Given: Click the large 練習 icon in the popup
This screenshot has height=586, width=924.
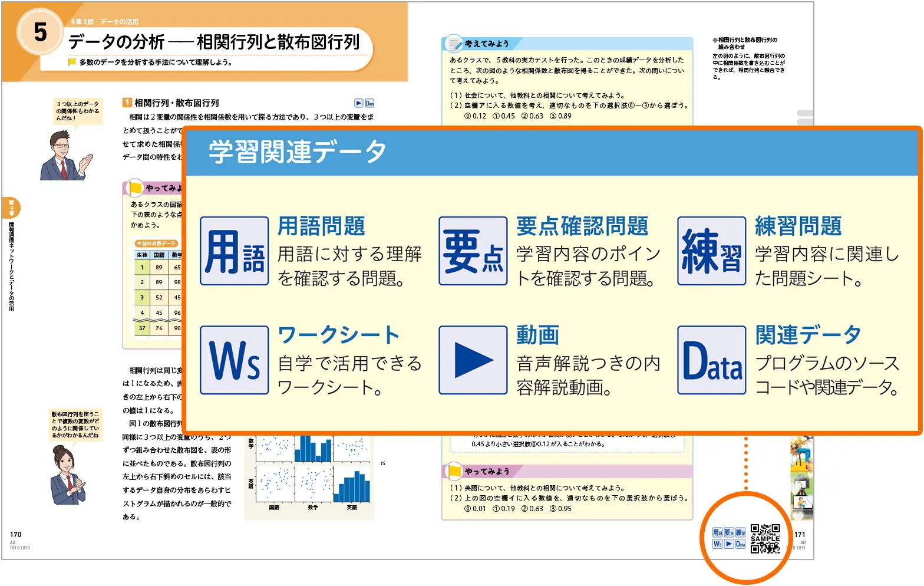Looking at the screenshot, I should tap(711, 251).
